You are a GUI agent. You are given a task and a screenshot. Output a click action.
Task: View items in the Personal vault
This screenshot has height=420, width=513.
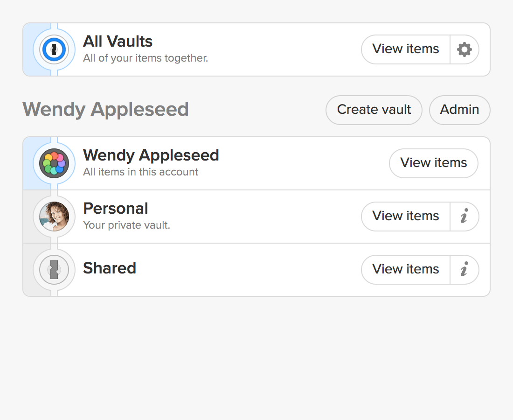tap(406, 217)
